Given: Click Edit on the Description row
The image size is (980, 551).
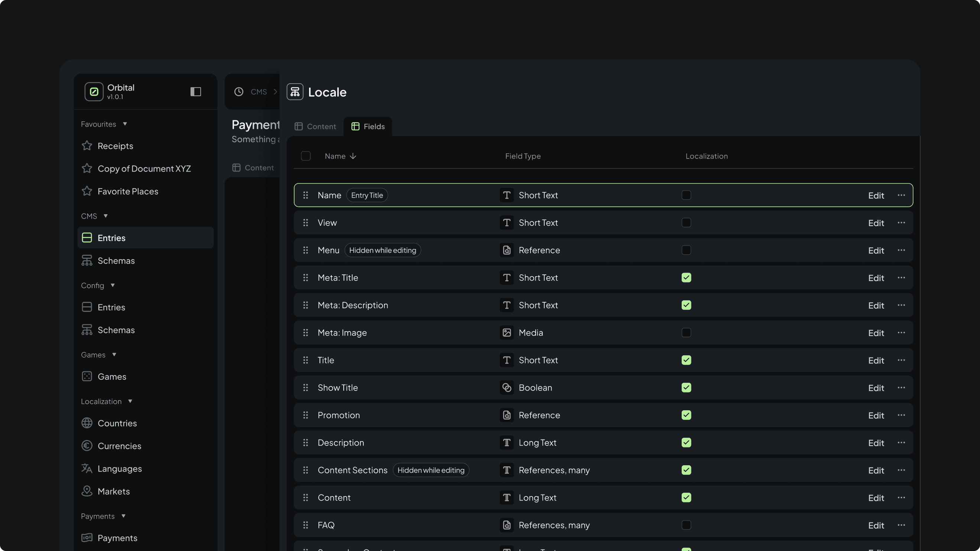Looking at the screenshot, I should 875,443.
